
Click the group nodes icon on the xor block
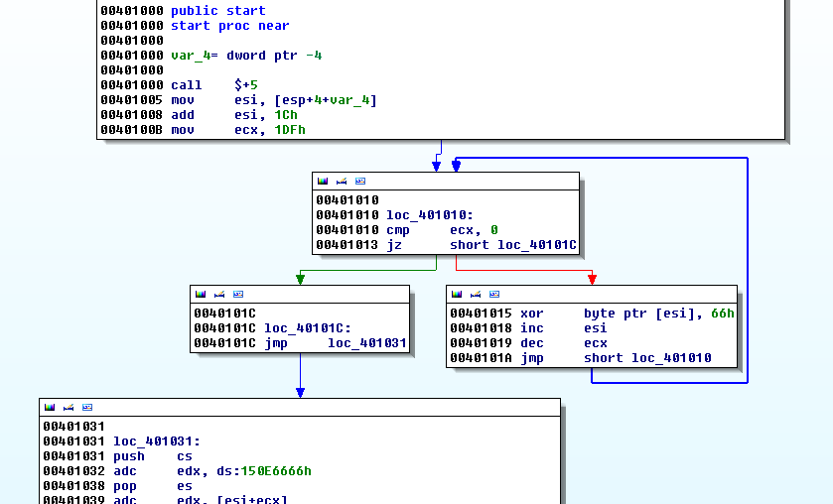point(493,295)
